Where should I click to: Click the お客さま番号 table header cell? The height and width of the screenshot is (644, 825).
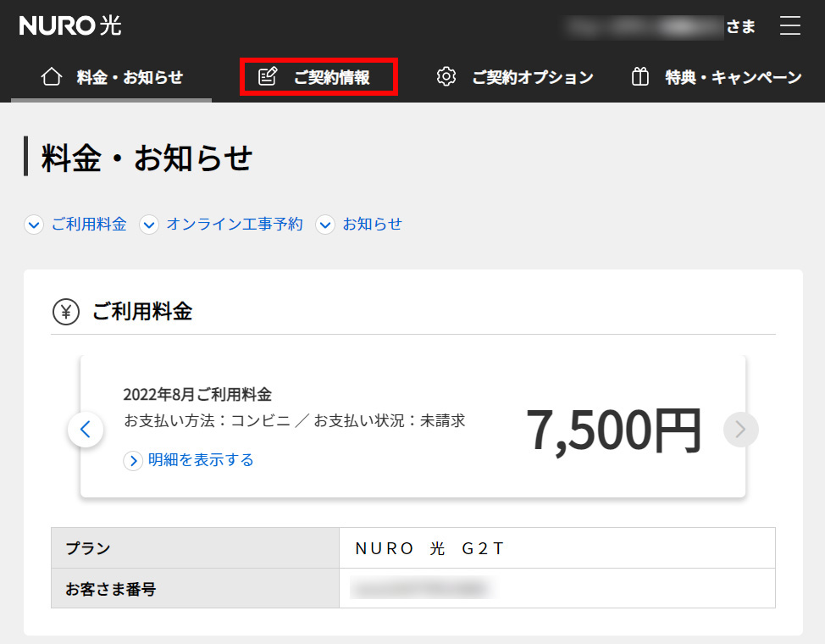195,588
